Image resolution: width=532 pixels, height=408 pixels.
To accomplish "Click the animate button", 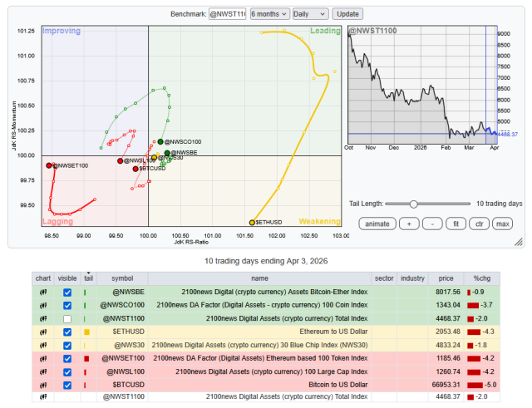I will coord(377,224).
